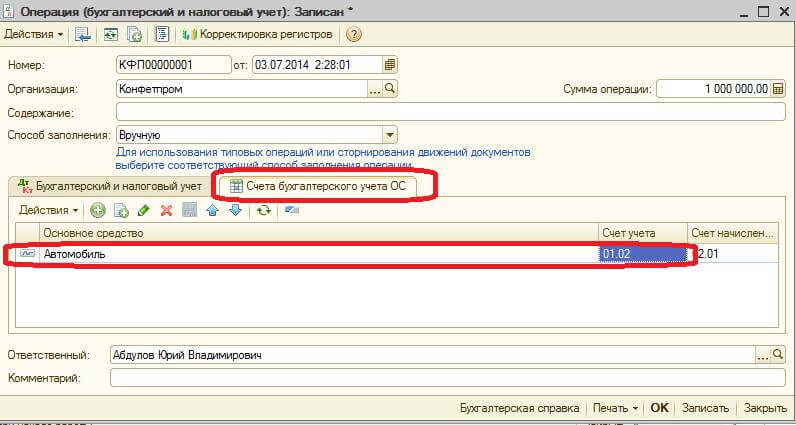Click the green add row icon
The height and width of the screenshot is (425, 796).
[x=97, y=210]
